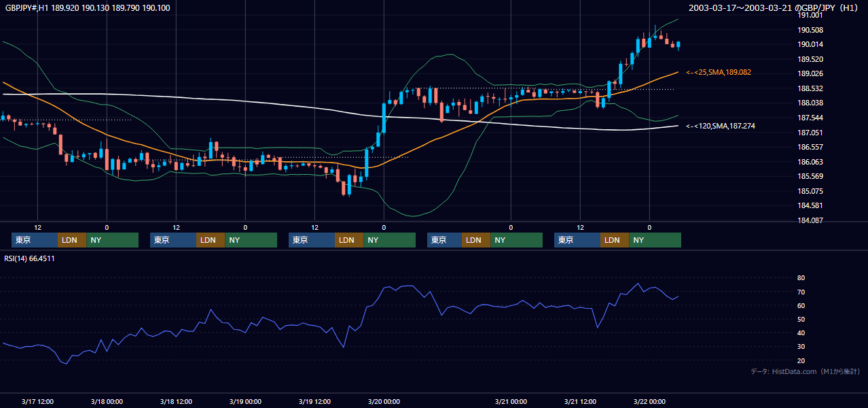Click the 184.087 price axis label
868x408 pixels.
pos(810,220)
